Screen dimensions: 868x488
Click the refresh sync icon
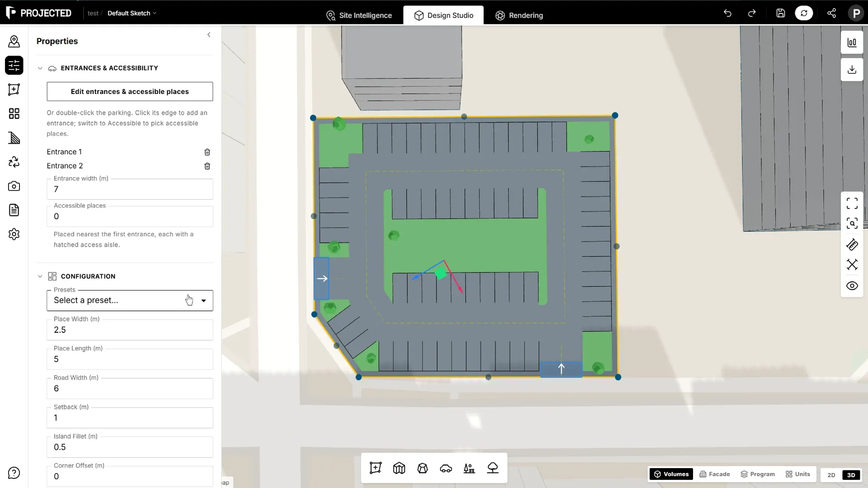click(x=804, y=13)
